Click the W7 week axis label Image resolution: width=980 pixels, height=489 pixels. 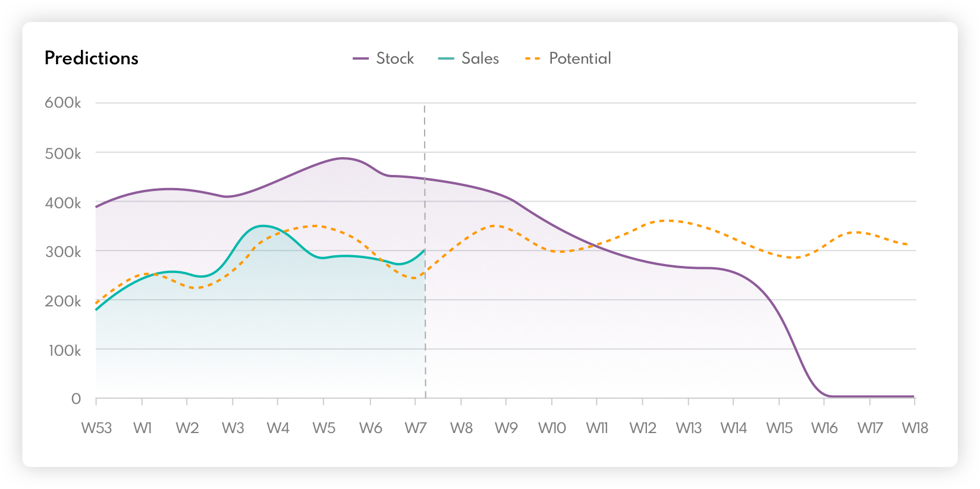(415, 428)
